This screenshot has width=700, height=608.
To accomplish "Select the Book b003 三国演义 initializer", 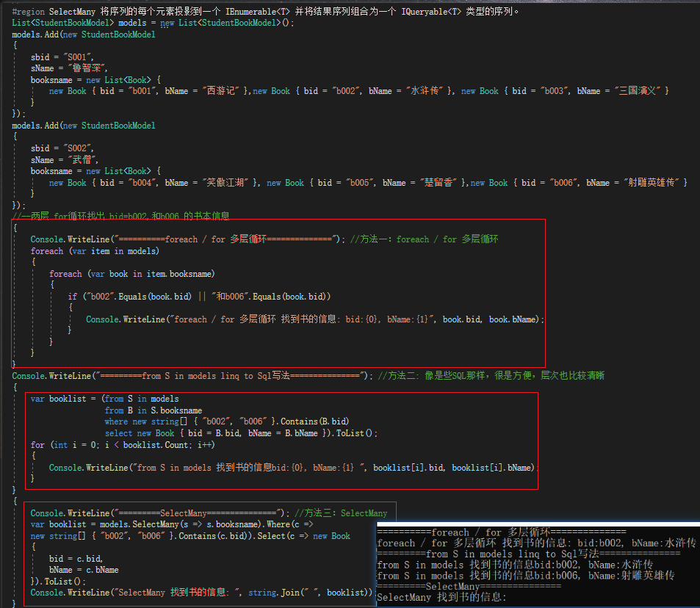I will click(x=565, y=91).
